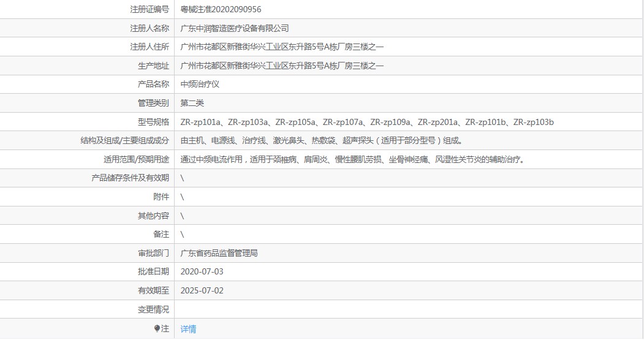
Task: Select registration number 粤械注准20202090956
Action: point(221,9)
